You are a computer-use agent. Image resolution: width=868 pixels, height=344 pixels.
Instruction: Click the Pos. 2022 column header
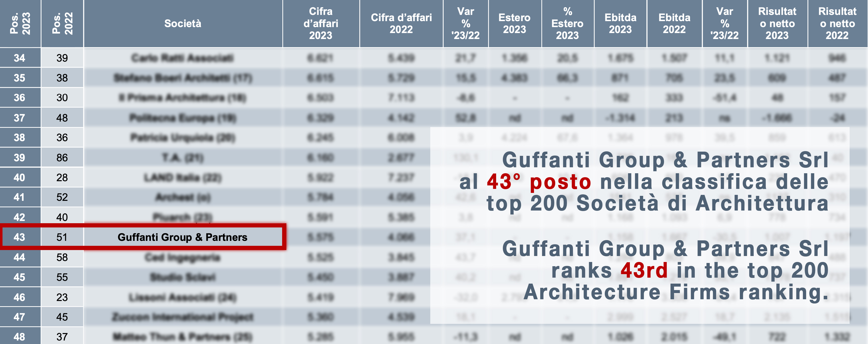[62, 23]
